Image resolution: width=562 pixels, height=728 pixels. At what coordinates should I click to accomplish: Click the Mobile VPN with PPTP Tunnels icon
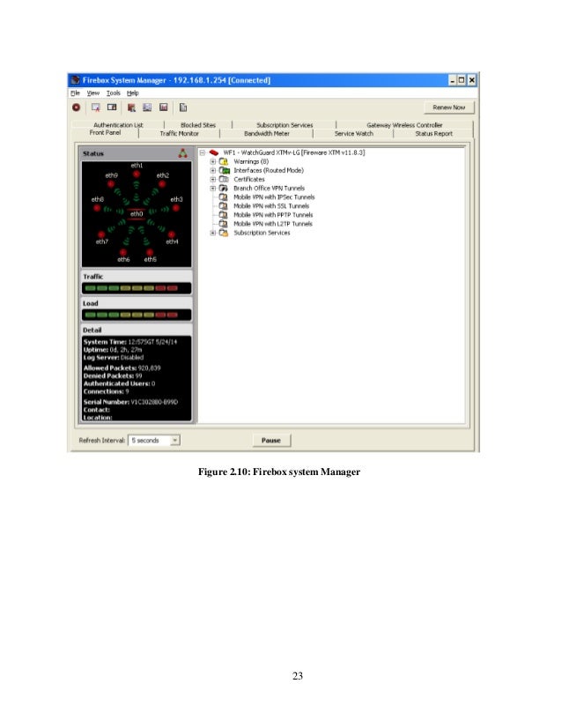[x=224, y=214]
